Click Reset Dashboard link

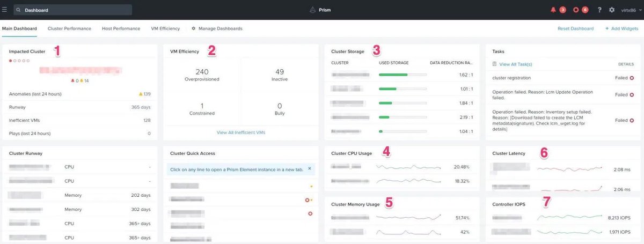(x=575, y=28)
